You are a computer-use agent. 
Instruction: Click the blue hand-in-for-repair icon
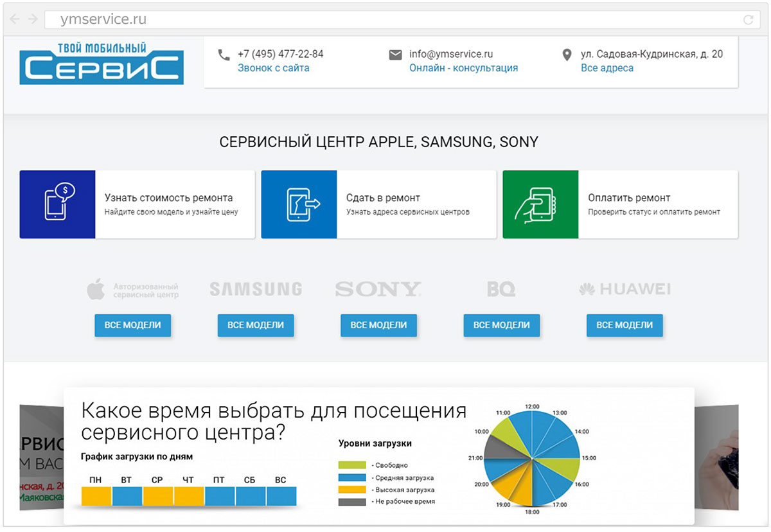(x=299, y=204)
